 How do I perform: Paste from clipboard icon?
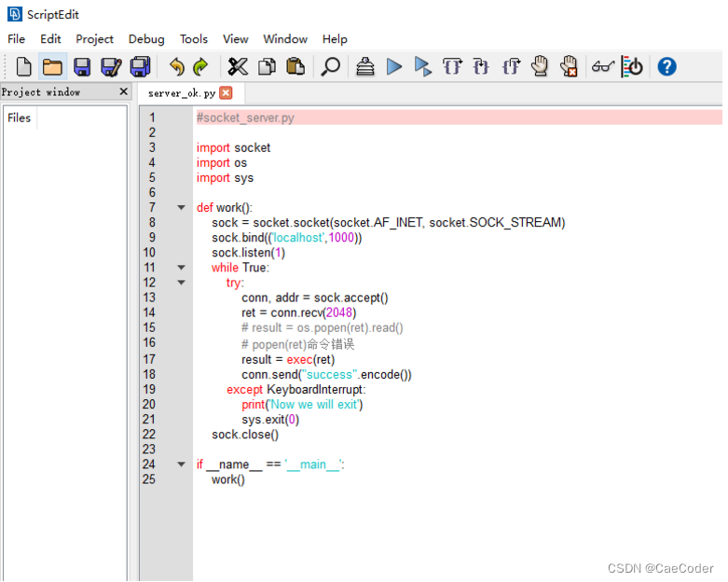tap(295, 66)
